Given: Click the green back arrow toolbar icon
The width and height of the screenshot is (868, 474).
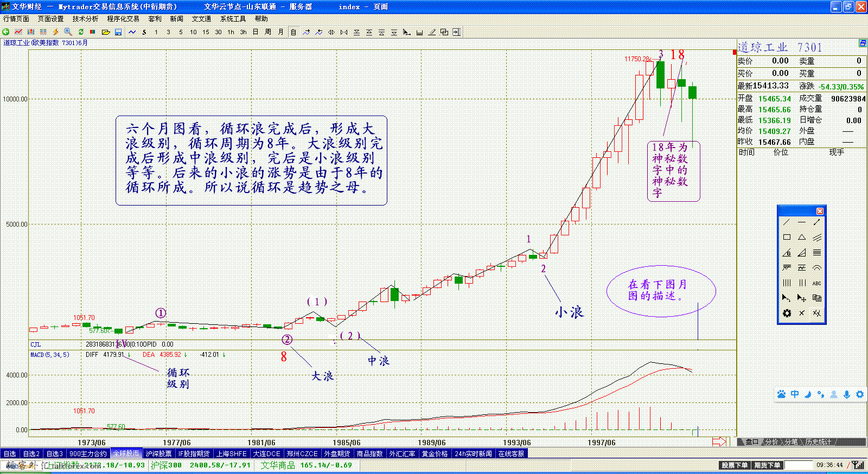Looking at the screenshot, I should pos(5,32).
